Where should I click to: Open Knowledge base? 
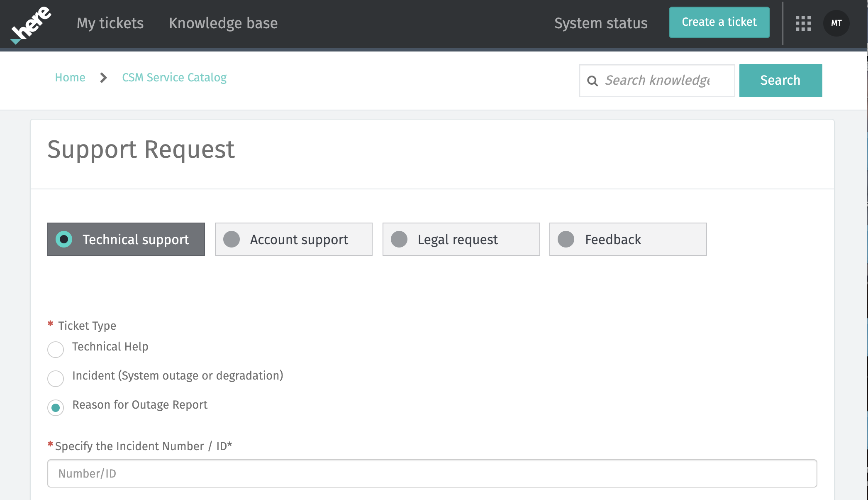[223, 23]
